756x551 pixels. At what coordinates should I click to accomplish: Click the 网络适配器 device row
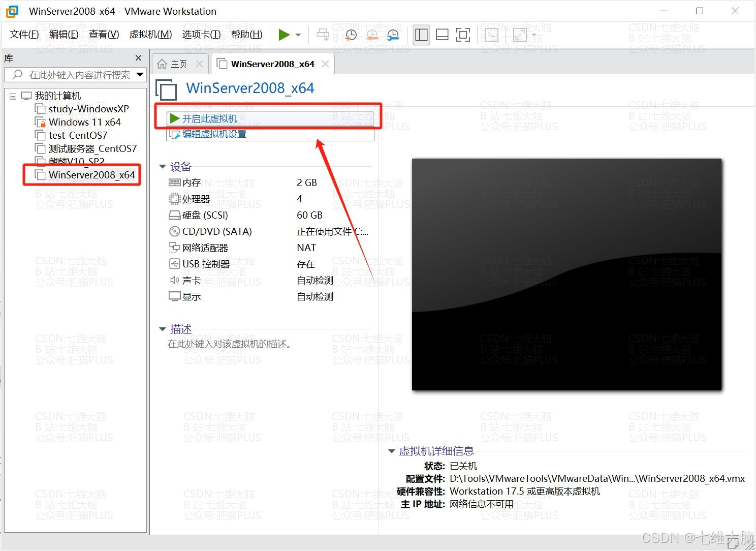pyautogui.click(x=269, y=248)
